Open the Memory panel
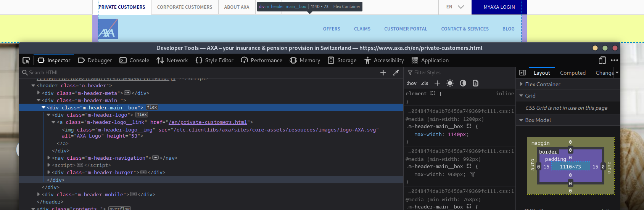Image resolution: width=644 pixels, height=210 pixels. [305, 60]
